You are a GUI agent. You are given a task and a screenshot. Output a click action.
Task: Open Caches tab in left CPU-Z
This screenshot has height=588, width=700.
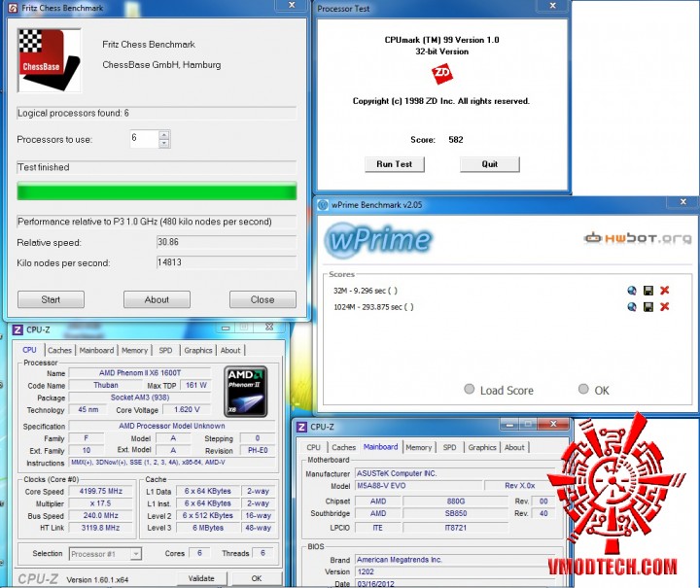point(60,350)
